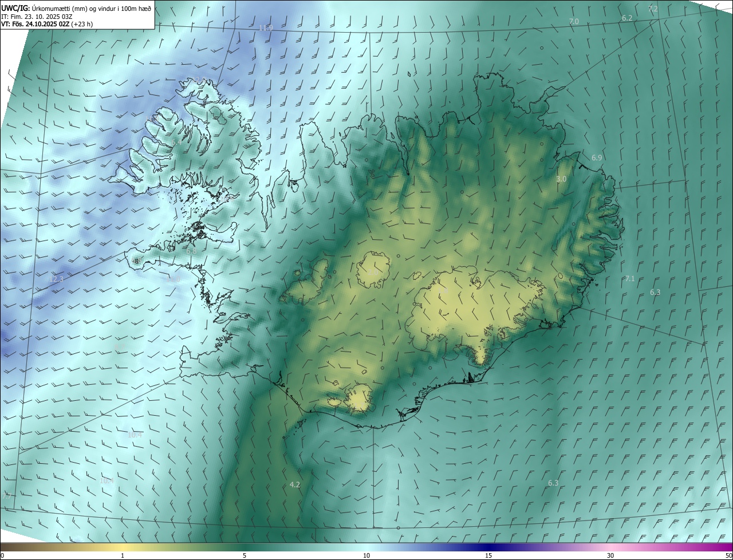This screenshot has height=560, width=733.
Task: Click the 6.3 label south of Iceland
Action: click(x=553, y=483)
